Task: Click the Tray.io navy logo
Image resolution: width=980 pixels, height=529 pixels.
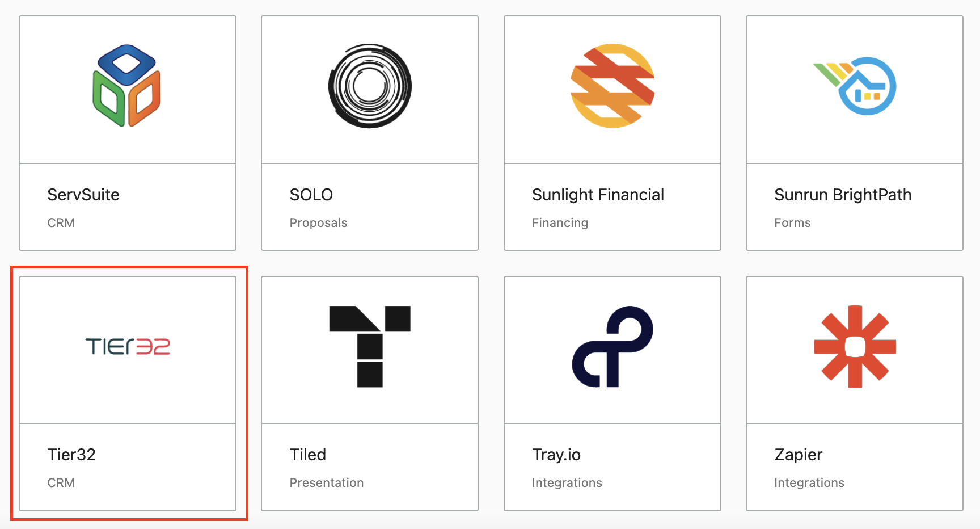Action: point(612,346)
